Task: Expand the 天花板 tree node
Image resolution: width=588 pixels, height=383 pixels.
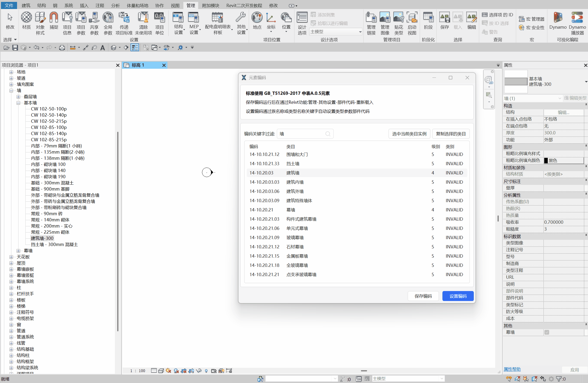Action: (x=11, y=257)
